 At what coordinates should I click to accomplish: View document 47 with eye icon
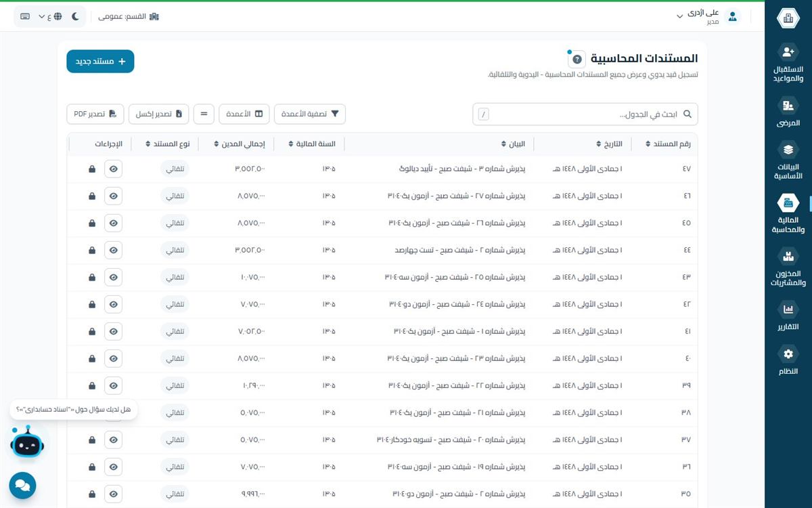tap(114, 169)
